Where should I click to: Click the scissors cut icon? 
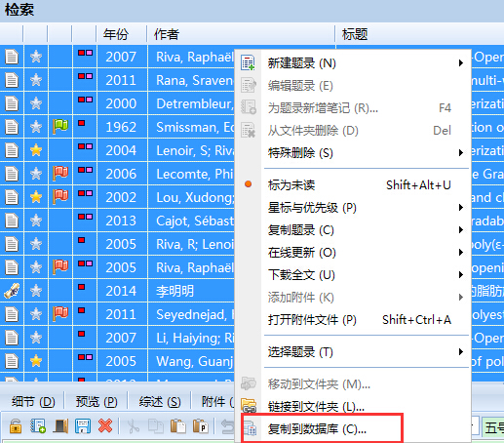(133, 426)
